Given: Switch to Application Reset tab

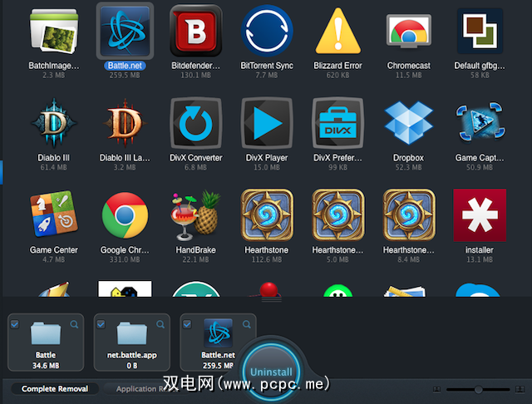Looking at the screenshot, I should [x=146, y=389].
